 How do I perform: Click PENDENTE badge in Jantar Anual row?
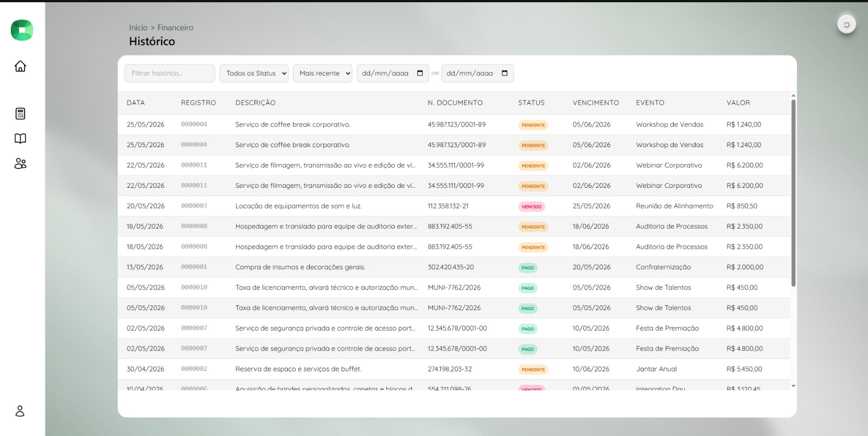tap(533, 370)
